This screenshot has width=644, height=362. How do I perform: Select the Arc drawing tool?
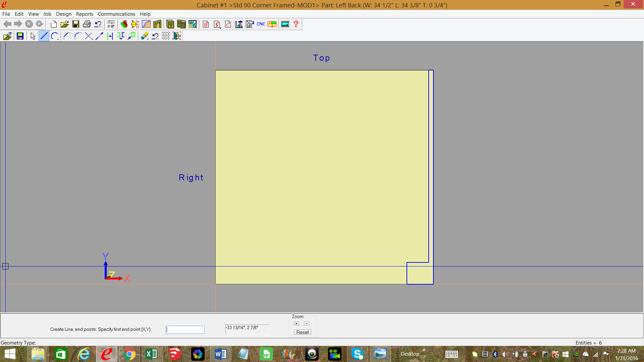click(x=55, y=36)
